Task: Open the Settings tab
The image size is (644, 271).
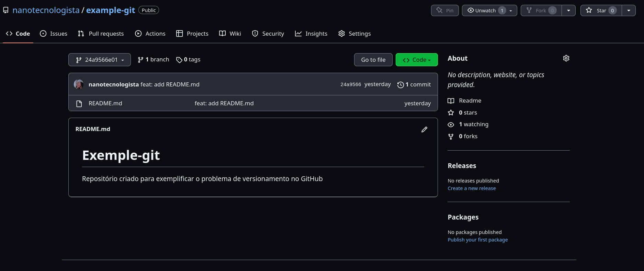Action: [x=354, y=34]
